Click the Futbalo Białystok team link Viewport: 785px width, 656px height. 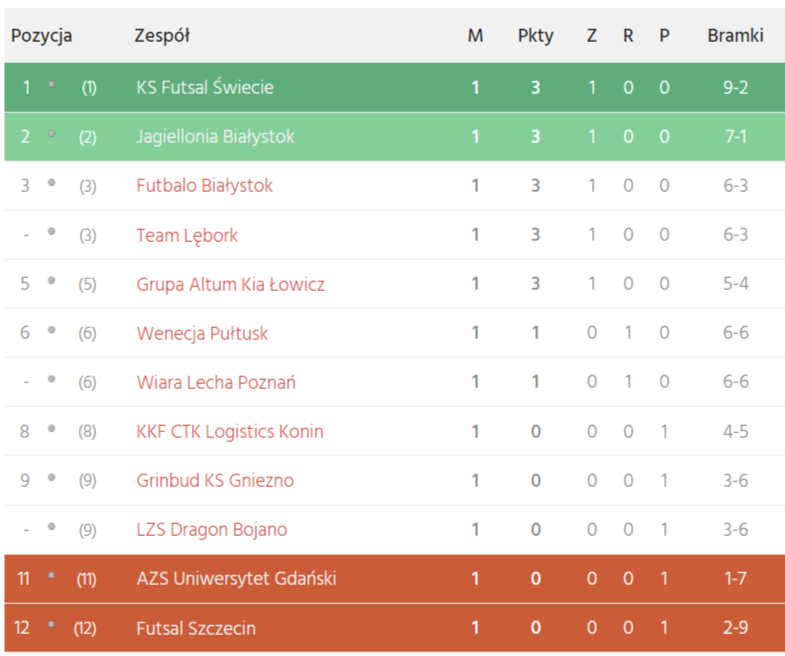pos(204,185)
